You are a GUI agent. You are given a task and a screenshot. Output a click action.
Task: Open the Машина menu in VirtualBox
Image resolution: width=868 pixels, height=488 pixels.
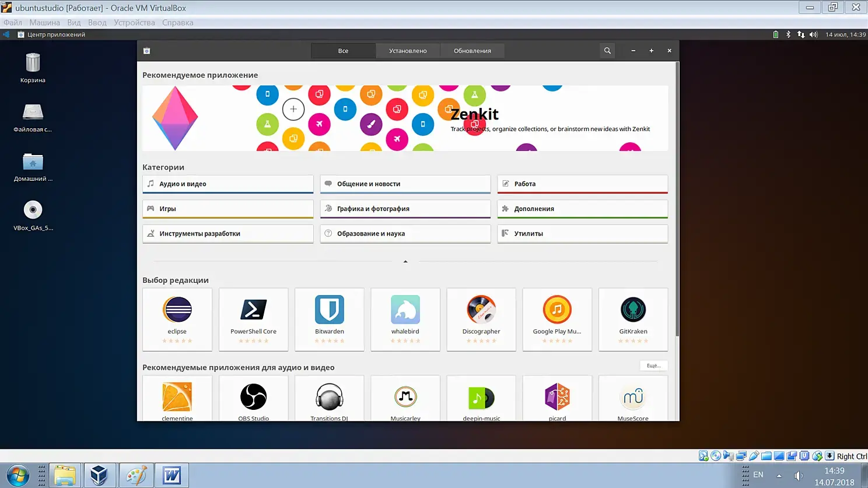[45, 23]
